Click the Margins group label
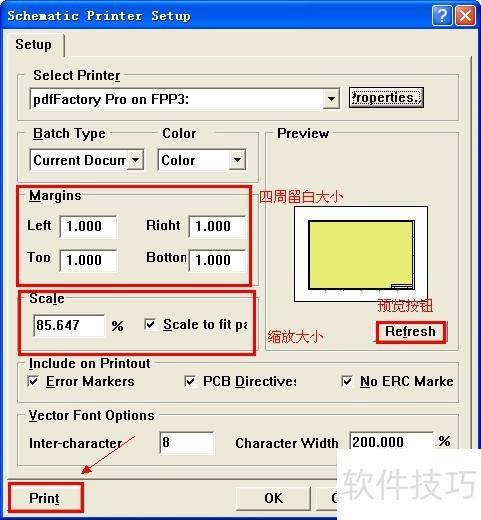The width and height of the screenshot is (481, 520). (x=55, y=196)
